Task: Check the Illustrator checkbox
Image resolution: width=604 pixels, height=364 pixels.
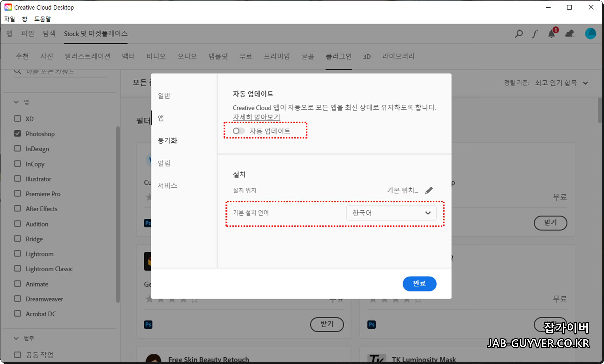Action: coord(18,179)
